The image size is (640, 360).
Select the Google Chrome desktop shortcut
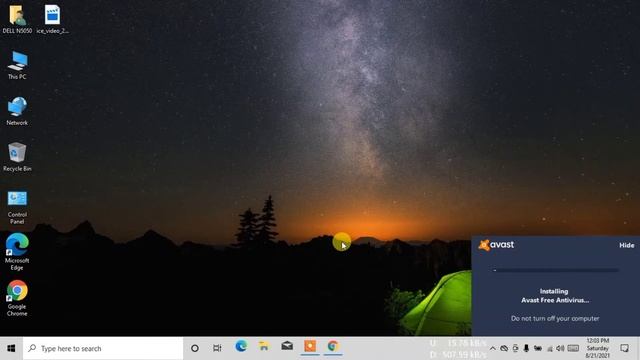[x=17, y=298]
